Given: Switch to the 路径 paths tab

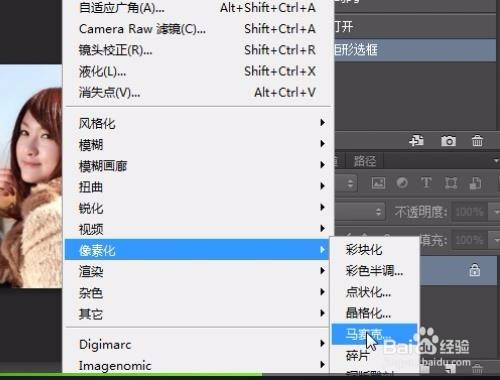Looking at the screenshot, I should 365,161.
